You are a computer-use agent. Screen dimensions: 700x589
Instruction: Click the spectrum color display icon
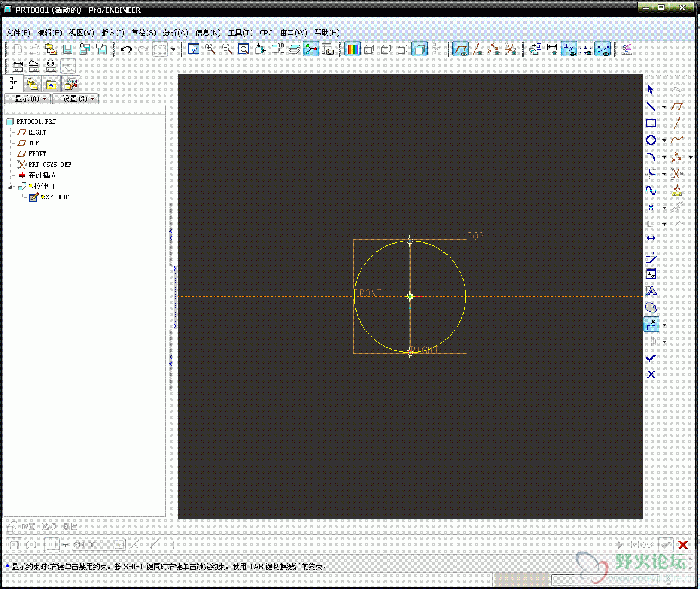click(x=352, y=49)
